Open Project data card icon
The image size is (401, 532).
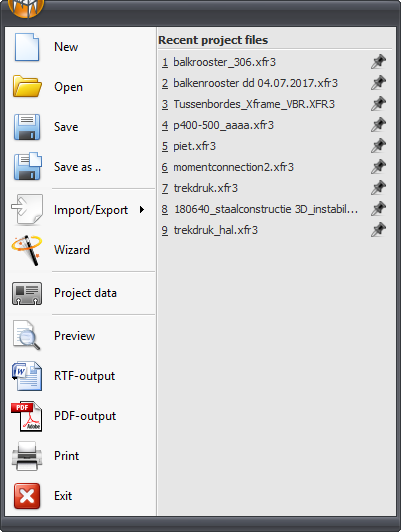click(x=27, y=293)
